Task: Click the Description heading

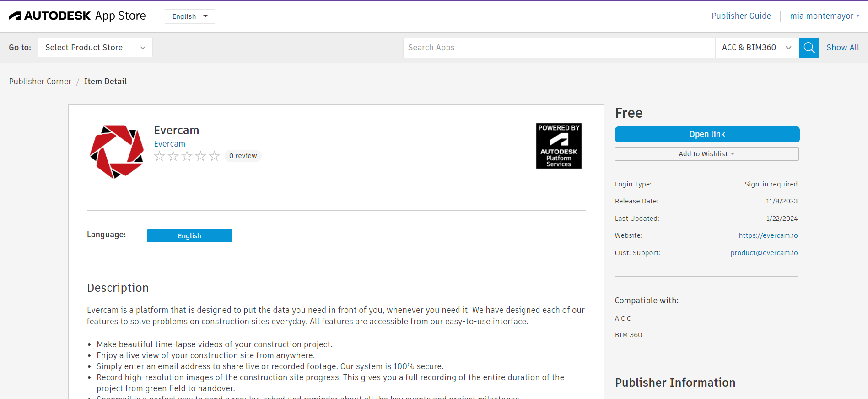Action: pyautogui.click(x=118, y=288)
